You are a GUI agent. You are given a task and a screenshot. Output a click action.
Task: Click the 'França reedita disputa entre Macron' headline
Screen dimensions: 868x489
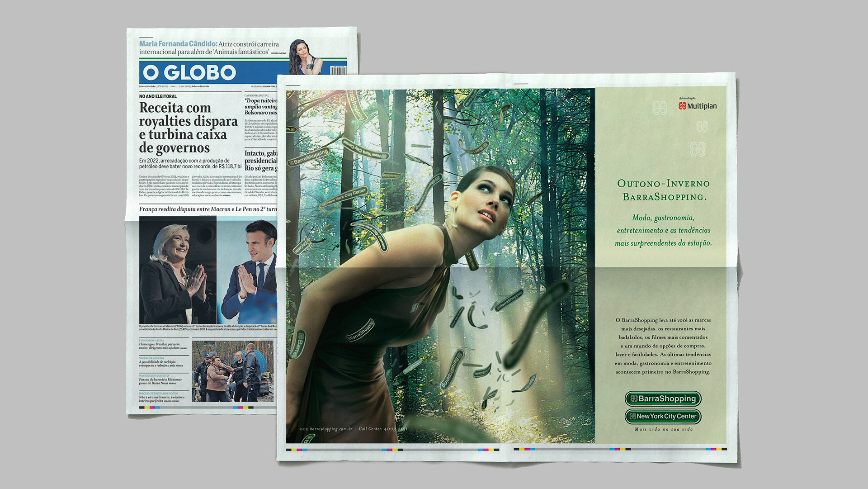click(208, 209)
